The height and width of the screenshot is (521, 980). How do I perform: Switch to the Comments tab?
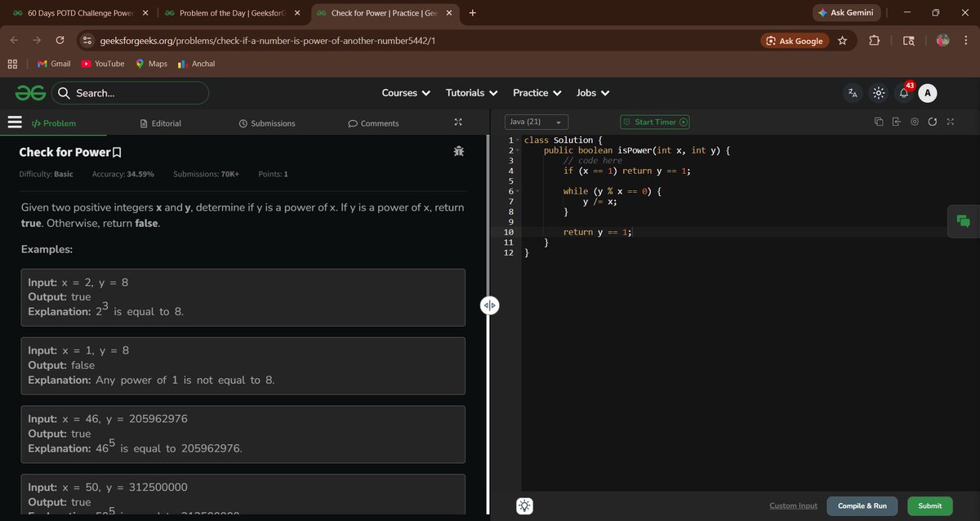(x=373, y=123)
